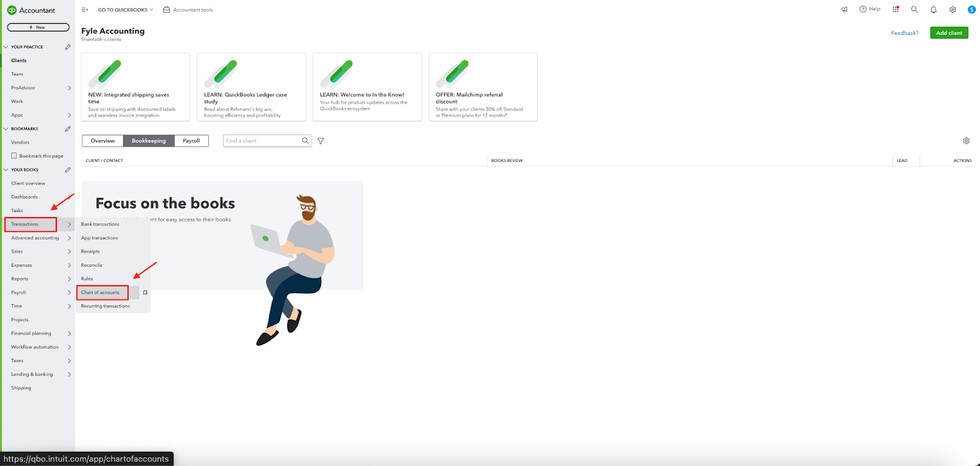Open the QuickBooks Ledger case study card
The width and height of the screenshot is (980, 466).
click(x=251, y=87)
